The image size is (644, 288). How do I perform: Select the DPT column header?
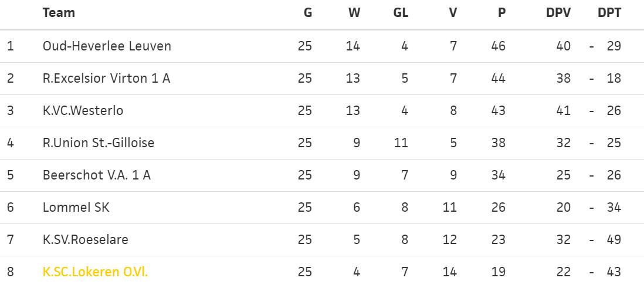(x=609, y=12)
